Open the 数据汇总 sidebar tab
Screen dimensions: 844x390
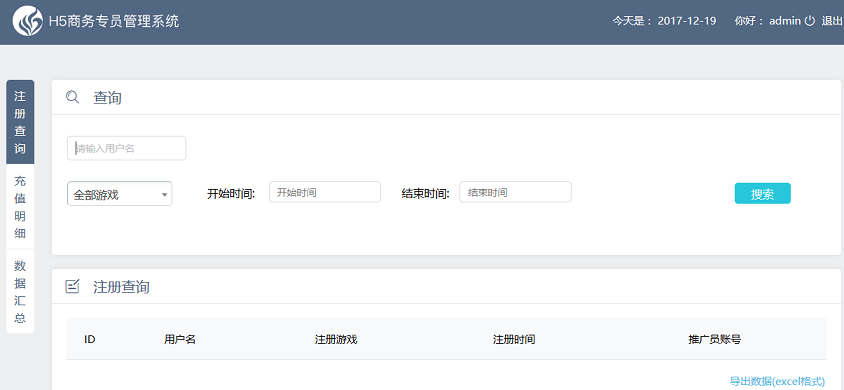pyautogui.click(x=20, y=291)
